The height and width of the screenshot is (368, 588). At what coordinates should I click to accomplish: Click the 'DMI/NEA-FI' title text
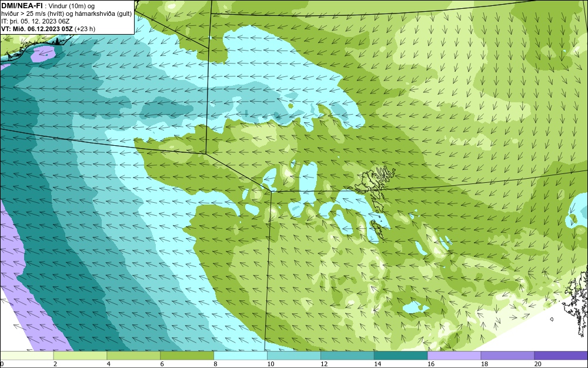click(x=22, y=5)
